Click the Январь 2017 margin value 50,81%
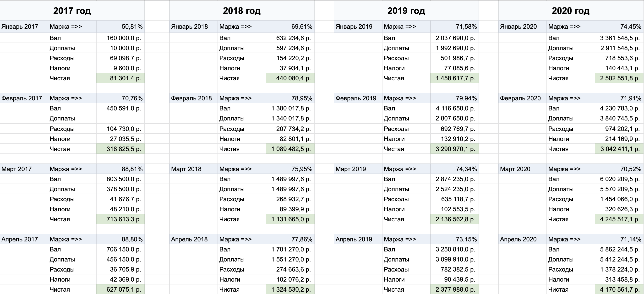Image resolution: width=644 pixels, height=294 pixels. [x=120, y=27]
